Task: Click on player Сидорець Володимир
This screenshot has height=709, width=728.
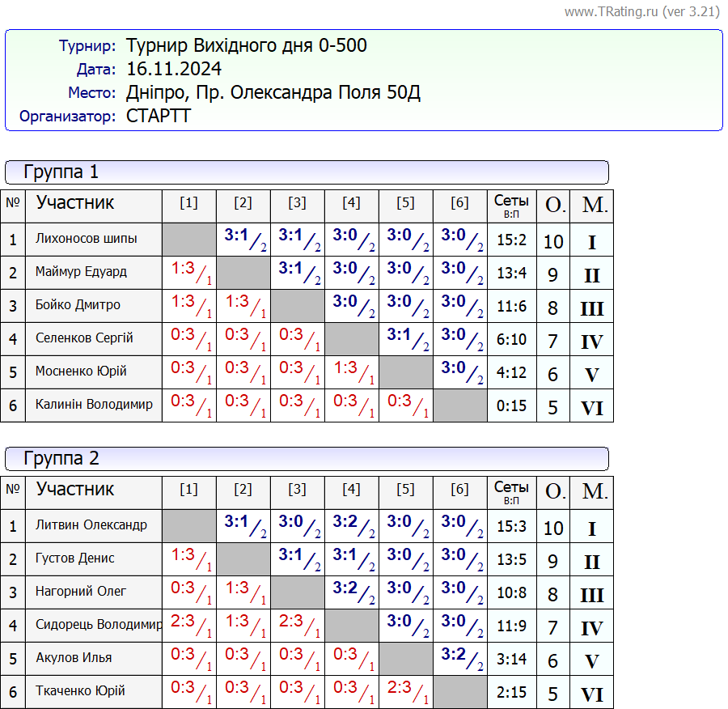Action: pyautogui.click(x=99, y=625)
